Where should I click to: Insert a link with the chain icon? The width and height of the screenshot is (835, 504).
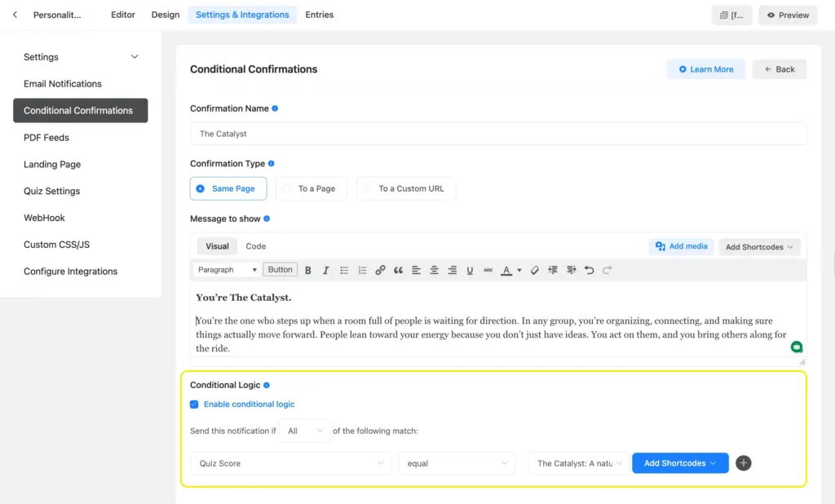coord(380,270)
